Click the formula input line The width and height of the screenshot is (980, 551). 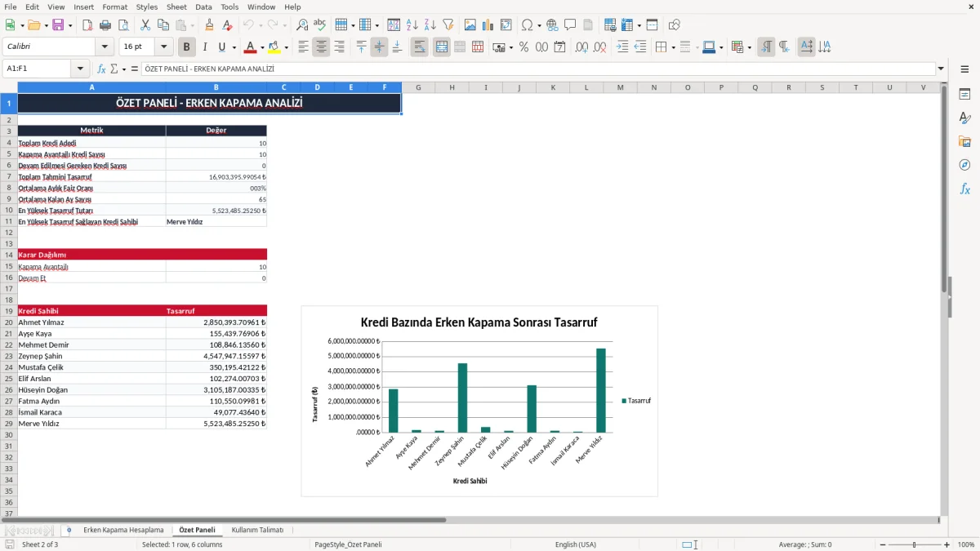pyautogui.click(x=538, y=69)
